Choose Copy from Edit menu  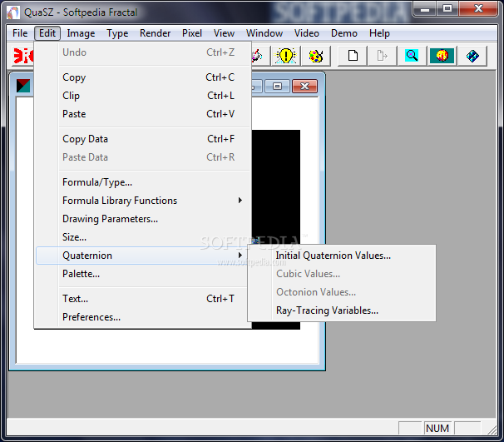[143, 77]
